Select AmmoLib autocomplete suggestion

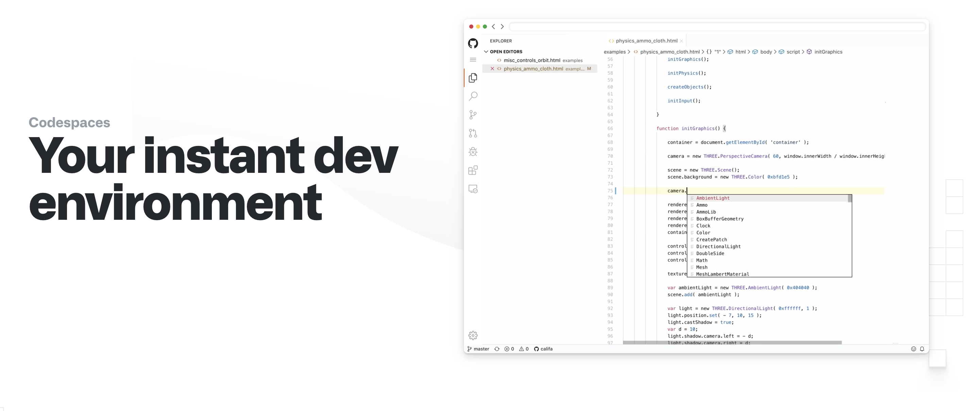click(x=768, y=212)
